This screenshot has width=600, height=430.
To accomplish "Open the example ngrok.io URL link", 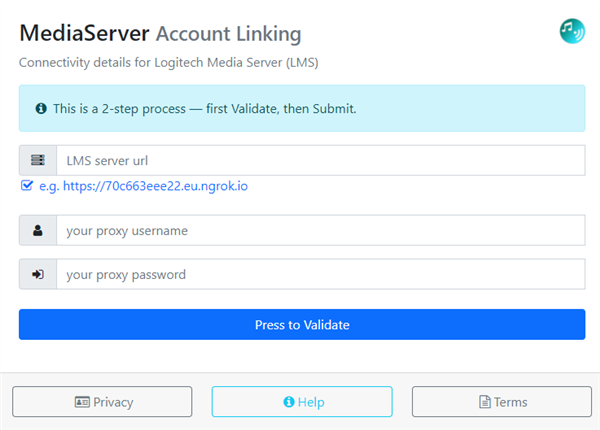I will [x=155, y=186].
